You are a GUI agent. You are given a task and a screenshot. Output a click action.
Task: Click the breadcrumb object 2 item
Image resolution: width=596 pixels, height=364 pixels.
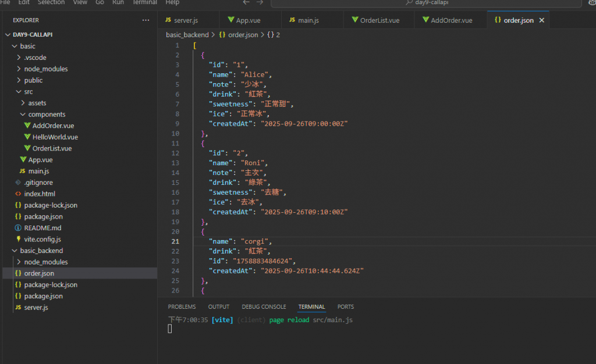[274, 35]
